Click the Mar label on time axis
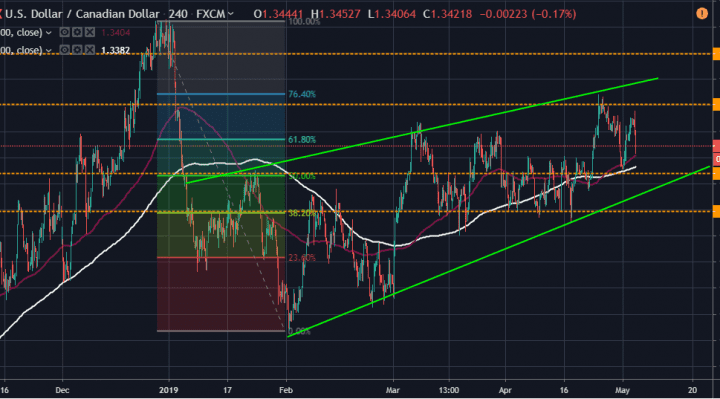This screenshot has width=720, height=399. [393, 390]
